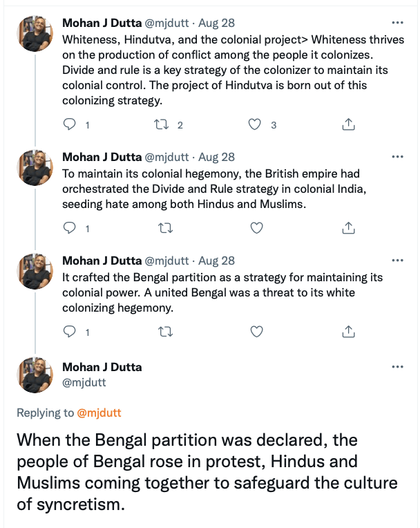This screenshot has height=528, width=420.
Task: Open the profile avatar on the main tweet
Action: (35, 375)
